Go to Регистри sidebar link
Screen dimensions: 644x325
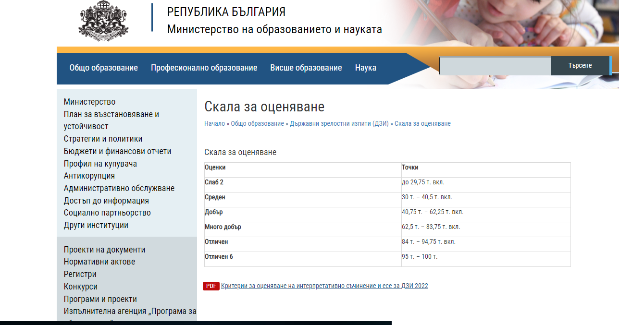pos(80,274)
